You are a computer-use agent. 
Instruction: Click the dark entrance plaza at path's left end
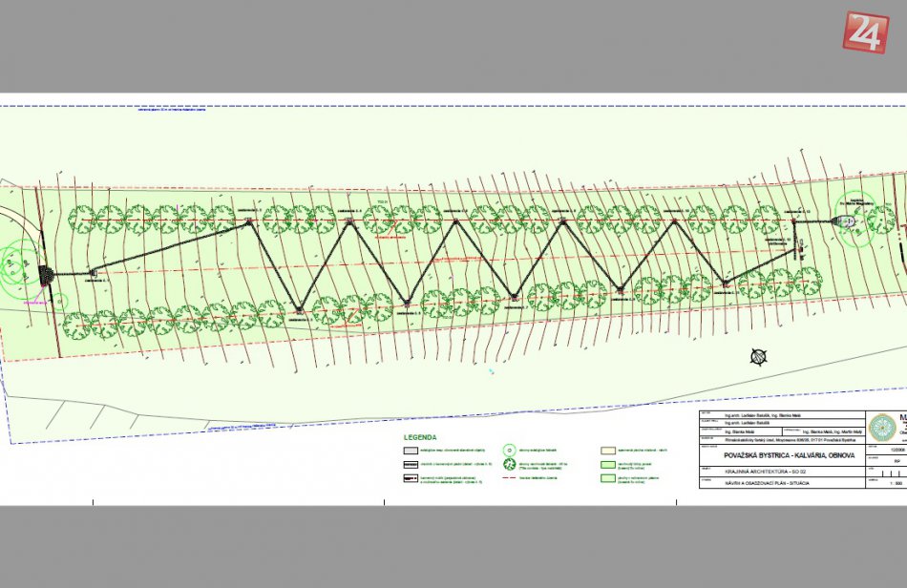45,275
